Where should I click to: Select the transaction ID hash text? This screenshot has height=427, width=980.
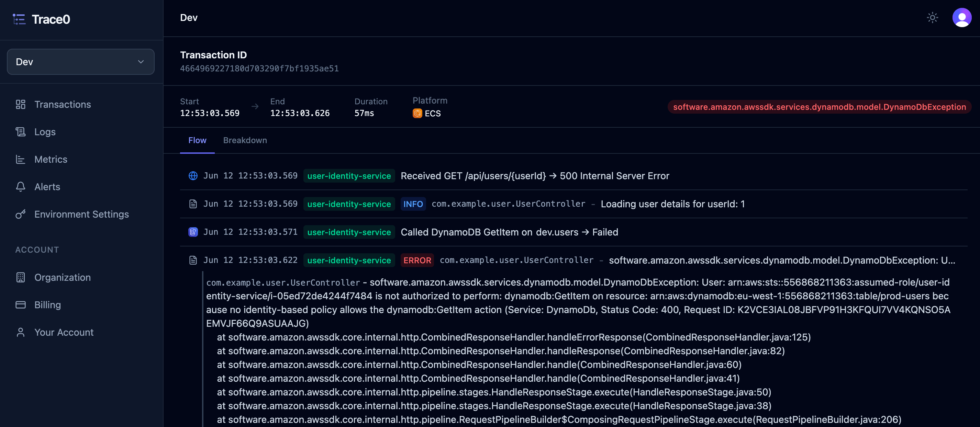pos(259,69)
